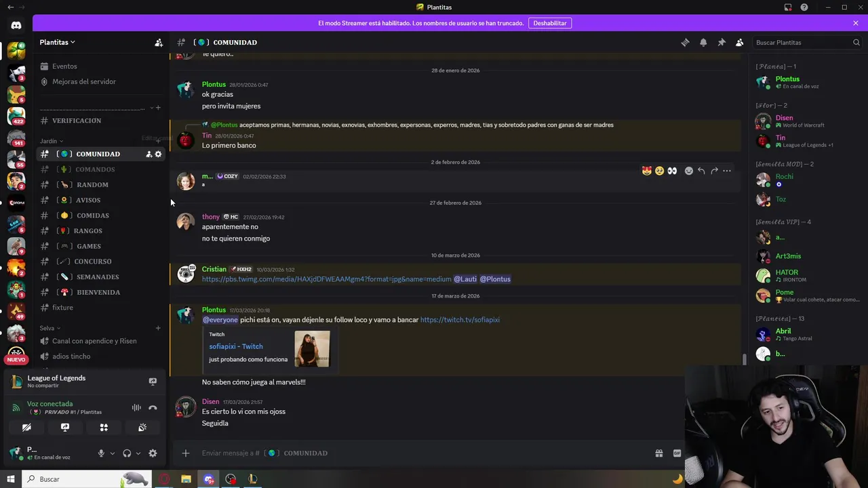868x488 pixels.
Task: Toggle the member list icon
Action: coord(740,42)
